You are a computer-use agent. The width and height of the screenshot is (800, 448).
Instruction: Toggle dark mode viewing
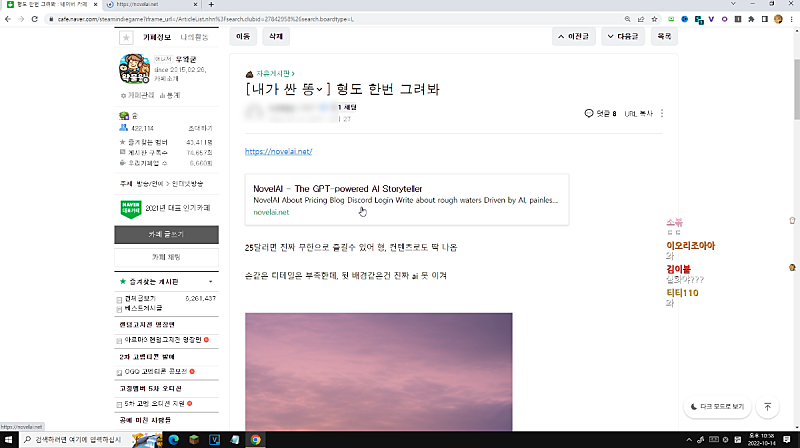717,407
